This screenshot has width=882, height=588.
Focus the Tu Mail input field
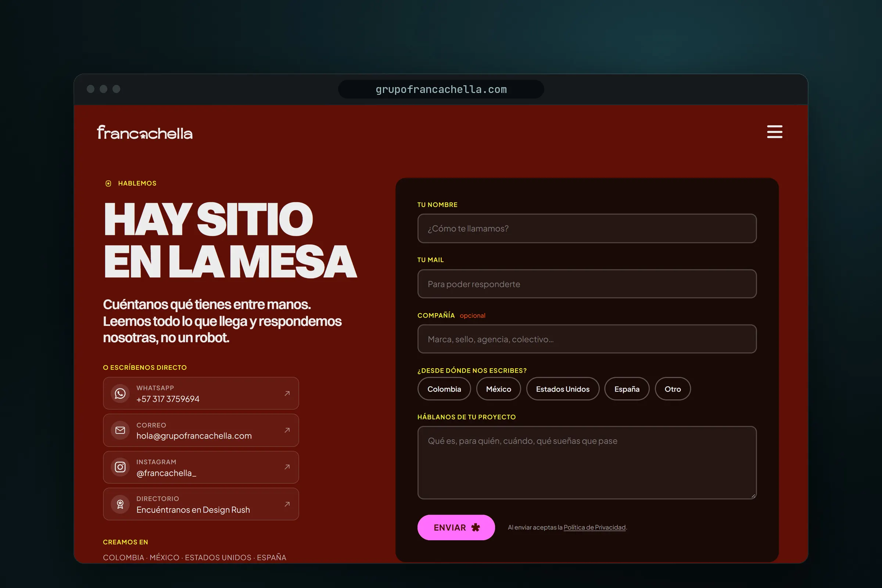tap(587, 284)
